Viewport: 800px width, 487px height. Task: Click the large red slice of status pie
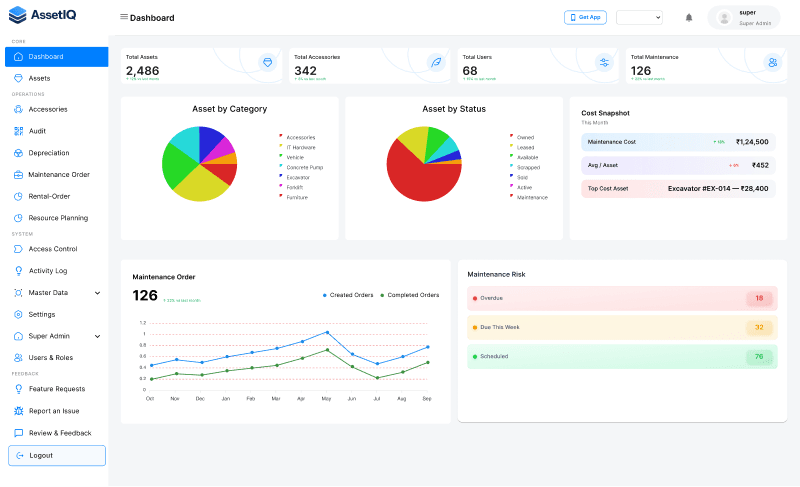click(x=418, y=176)
